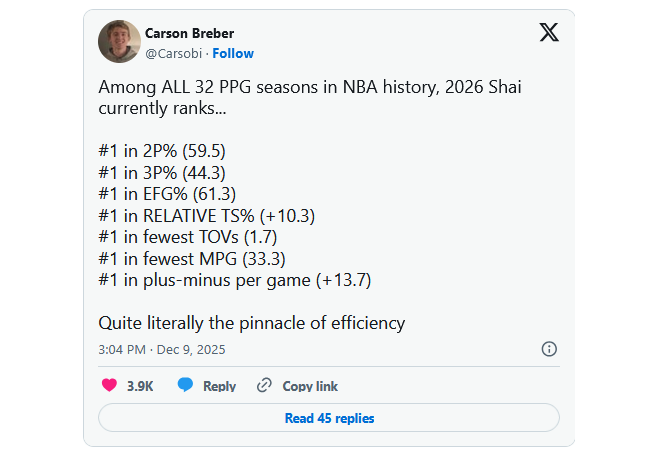This screenshot has height=455, width=654.
Task: Click the reply speech bubble icon
Action: pyautogui.click(x=185, y=385)
